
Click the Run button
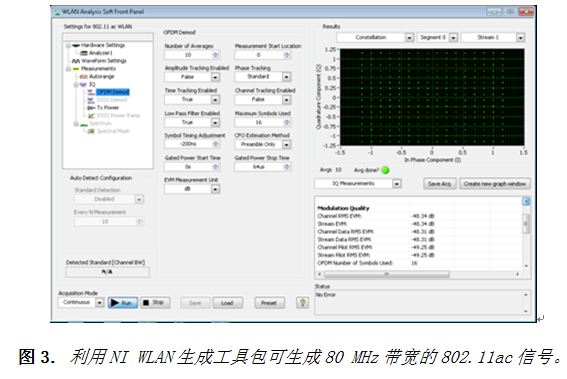(123, 303)
